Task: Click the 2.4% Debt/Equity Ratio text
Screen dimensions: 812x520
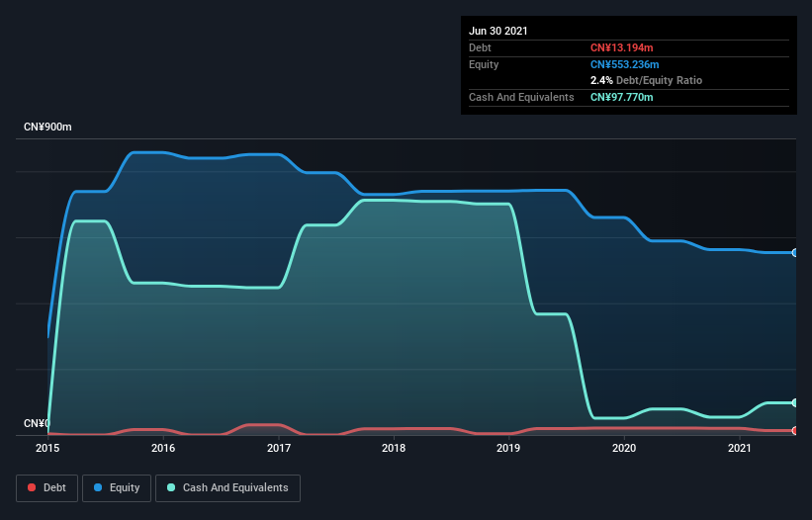Action: click(646, 81)
